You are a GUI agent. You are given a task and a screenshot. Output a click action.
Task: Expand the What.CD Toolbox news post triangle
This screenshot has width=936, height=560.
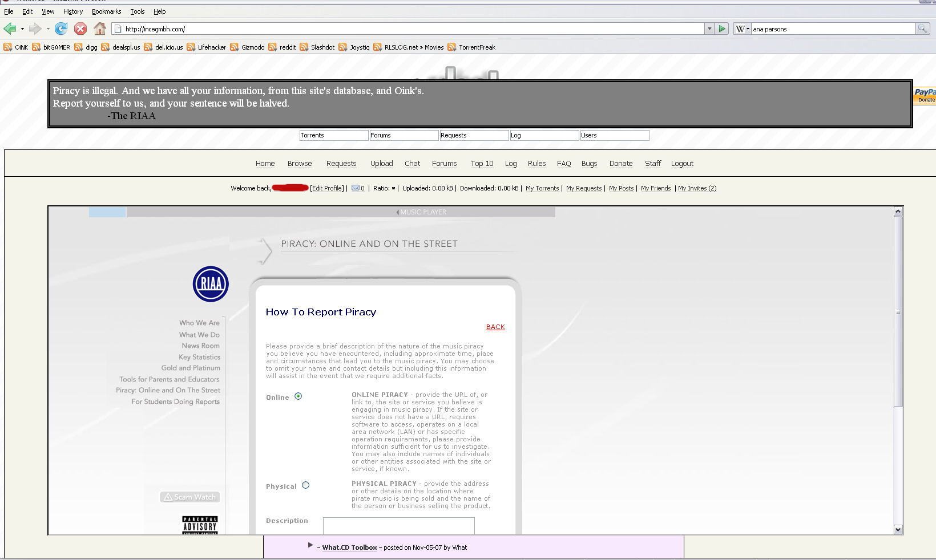pyautogui.click(x=310, y=545)
